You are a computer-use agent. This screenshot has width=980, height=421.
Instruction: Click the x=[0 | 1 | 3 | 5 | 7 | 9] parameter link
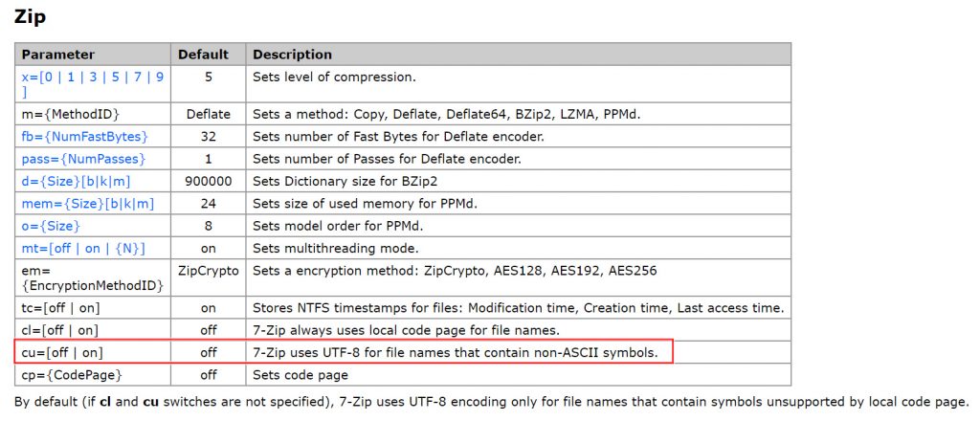[x=92, y=77]
